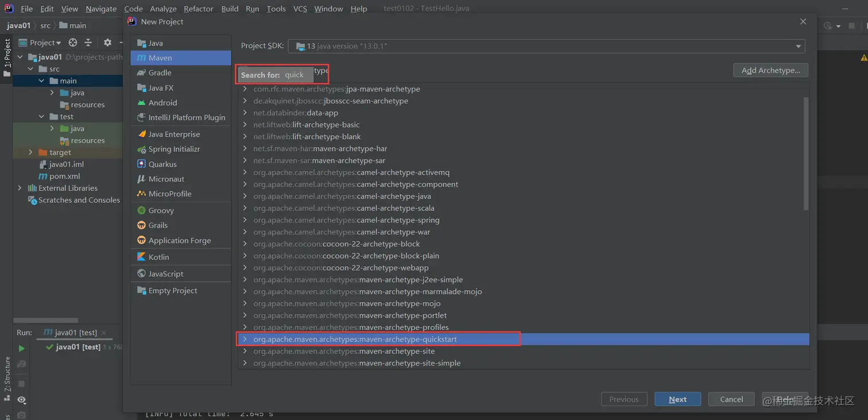Select camel-archetype-spring archetype
Image resolution: width=868 pixels, height=420 pixels.
(x=346, y=220)
